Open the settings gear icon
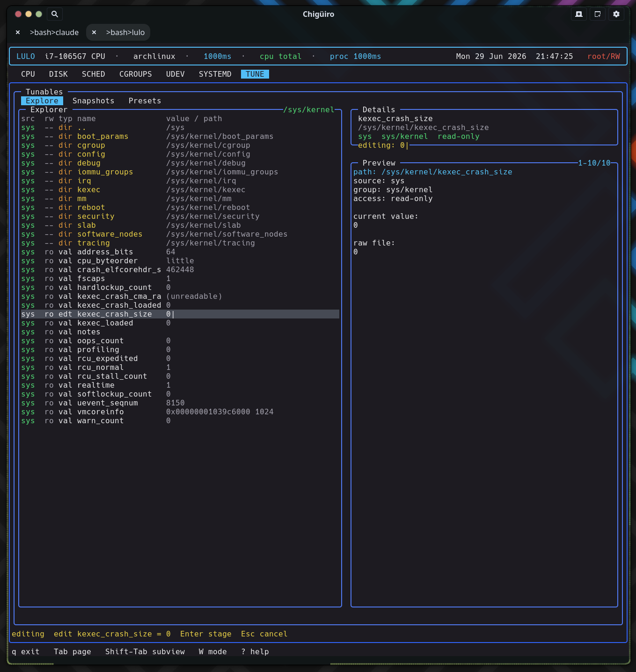The image size is (636, 672). [x=616, y=14]
